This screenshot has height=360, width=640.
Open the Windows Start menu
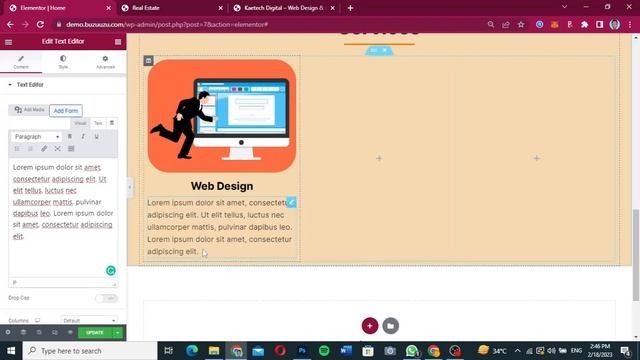pyautogui.click(x=11, y=351)
